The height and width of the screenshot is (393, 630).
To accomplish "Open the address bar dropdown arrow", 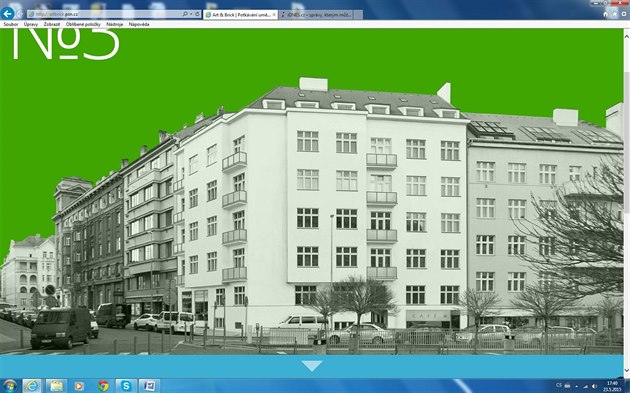I will 191,14.
